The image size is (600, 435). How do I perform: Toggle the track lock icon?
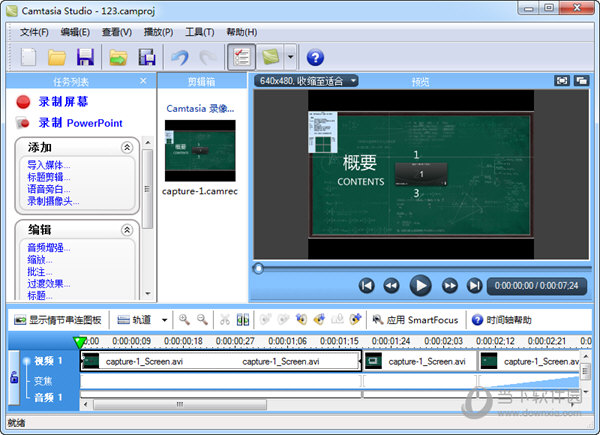14,378
